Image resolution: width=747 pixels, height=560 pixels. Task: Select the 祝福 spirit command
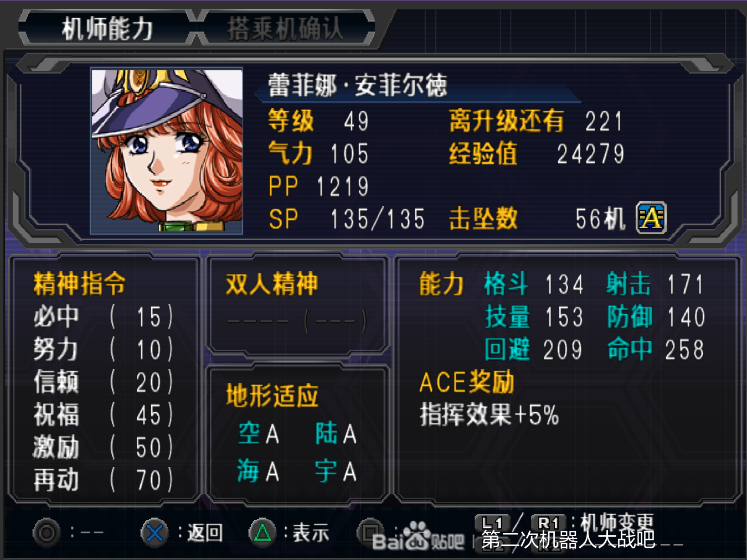coord(103,415)
